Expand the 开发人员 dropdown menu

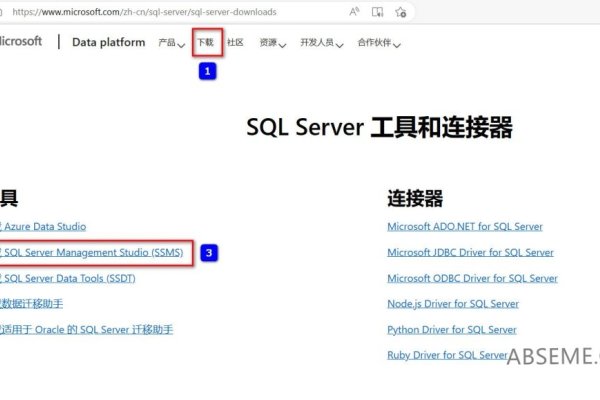click(321, 42)
